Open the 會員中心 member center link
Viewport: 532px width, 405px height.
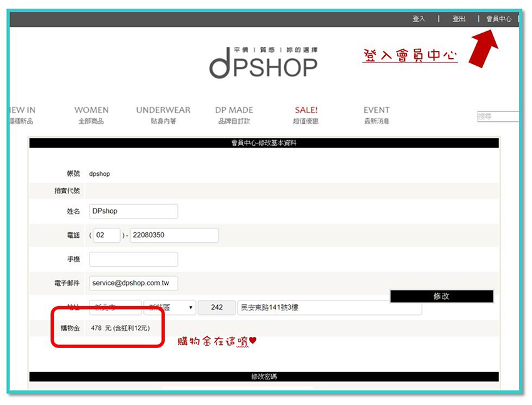498,19
